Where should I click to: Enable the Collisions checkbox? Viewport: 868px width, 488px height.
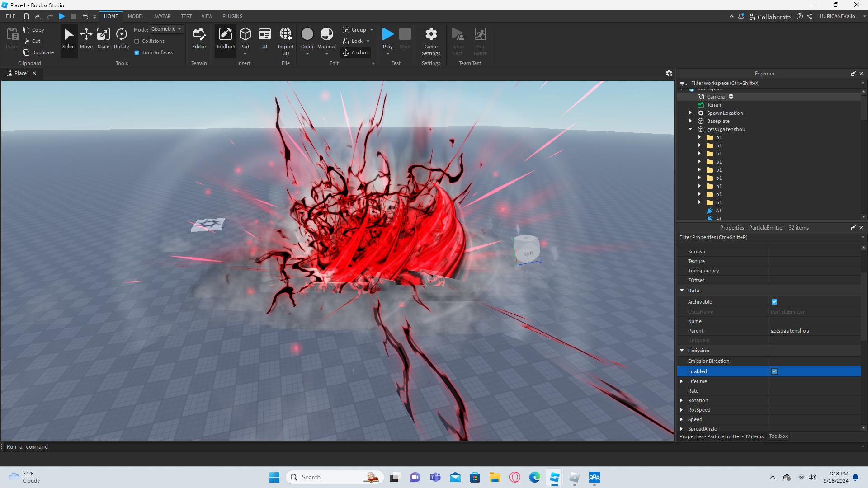[x=137, y=41]
